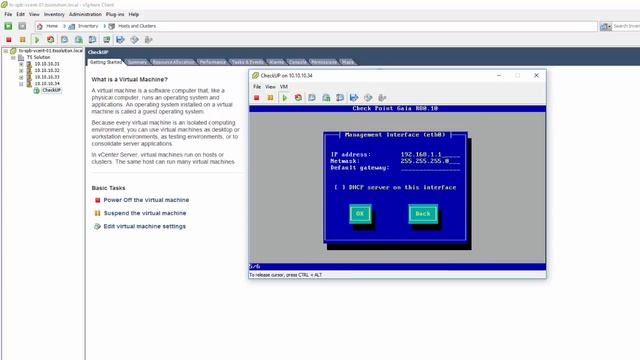The image size is (640, 360).
Task: Open the Inventory menu
Action: [x=54, y=14]
